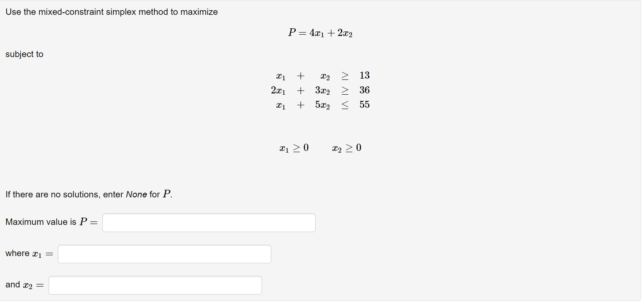
Task: Click the input field for x1
Action: point(164,254)
